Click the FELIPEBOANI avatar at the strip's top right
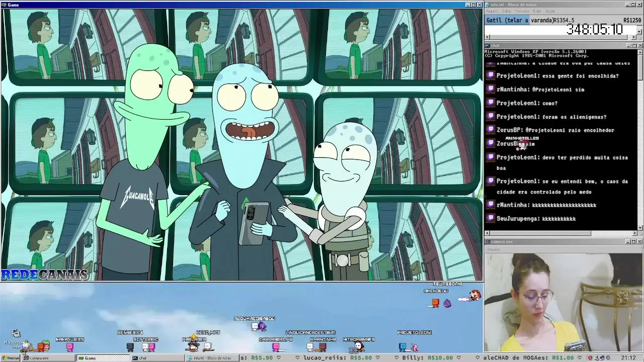The height and width of the screenshot is (362, 644). [473, 296]
